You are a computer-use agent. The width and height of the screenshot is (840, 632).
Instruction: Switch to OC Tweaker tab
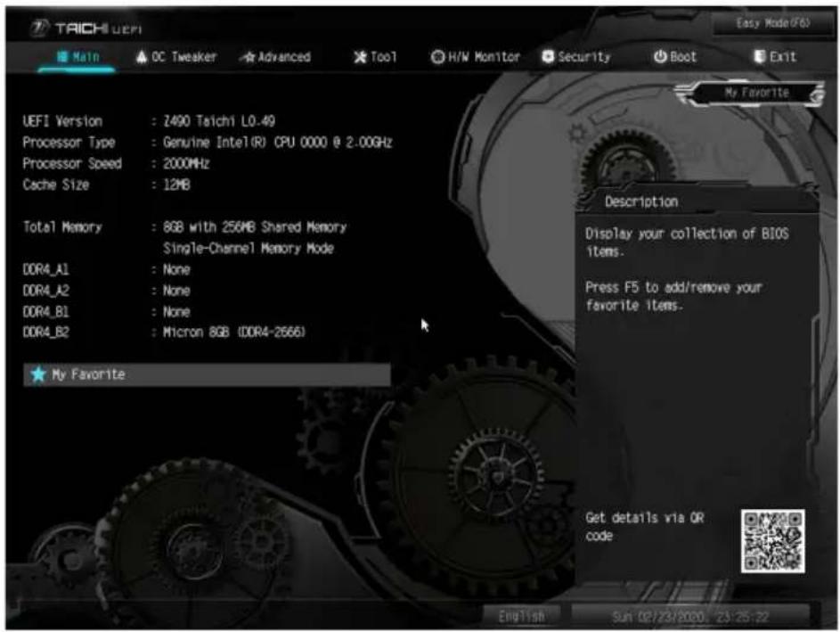(x=176, y=57)
